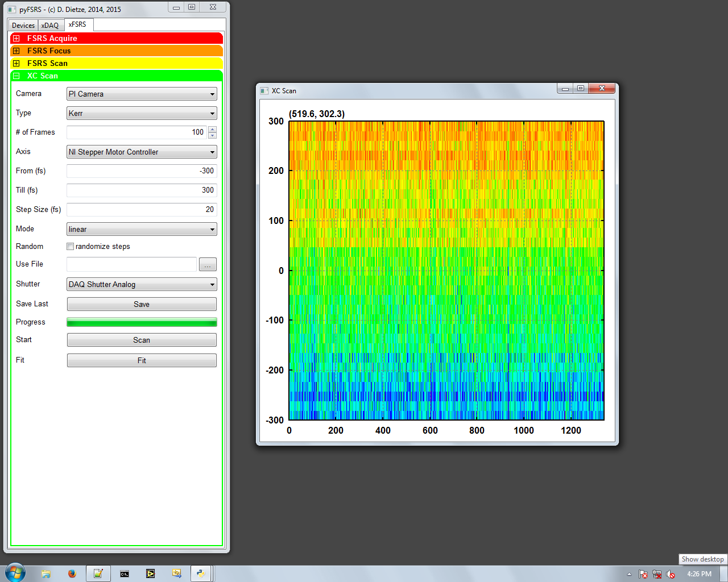Switch to the xDAQ tab
This screenshot has height=582, width=728.
50,25
